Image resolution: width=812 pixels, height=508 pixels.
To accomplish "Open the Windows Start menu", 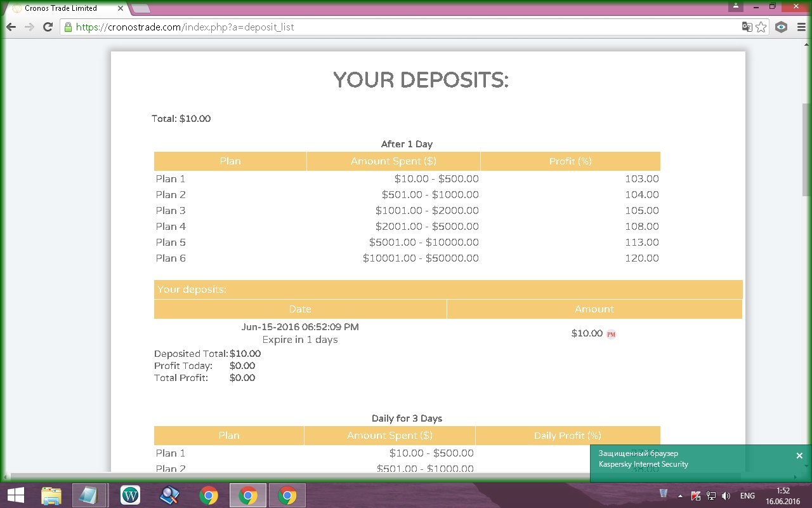I will click(x=15, y=495).
